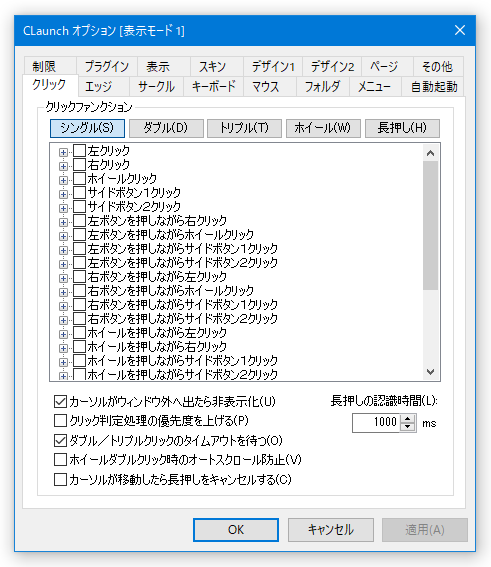Enable ホイールダブルクリック時のオートスクロール防止
Image resolution: width=491 pixels, height=567 pixels.
60,460
